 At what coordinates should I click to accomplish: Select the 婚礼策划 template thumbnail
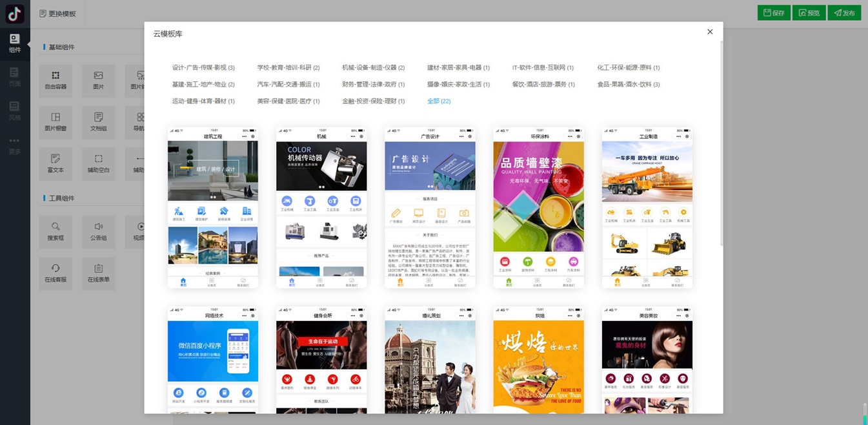point(430,360)
